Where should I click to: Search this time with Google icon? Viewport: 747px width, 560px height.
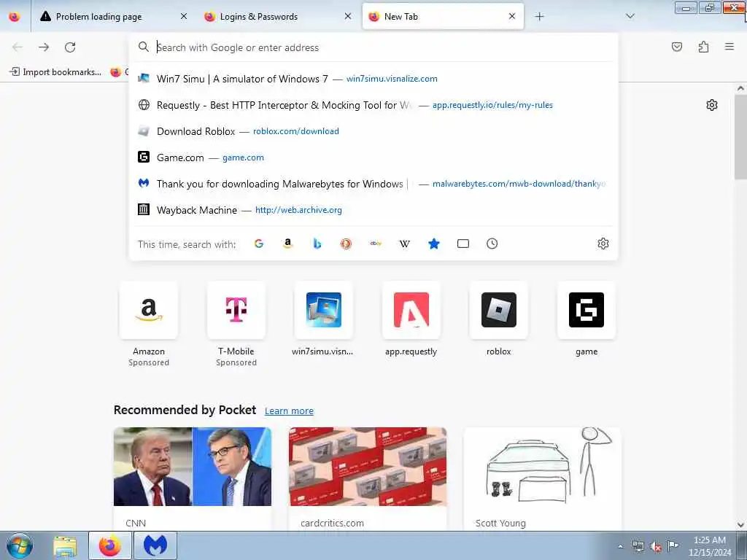[x=259, y=244]
